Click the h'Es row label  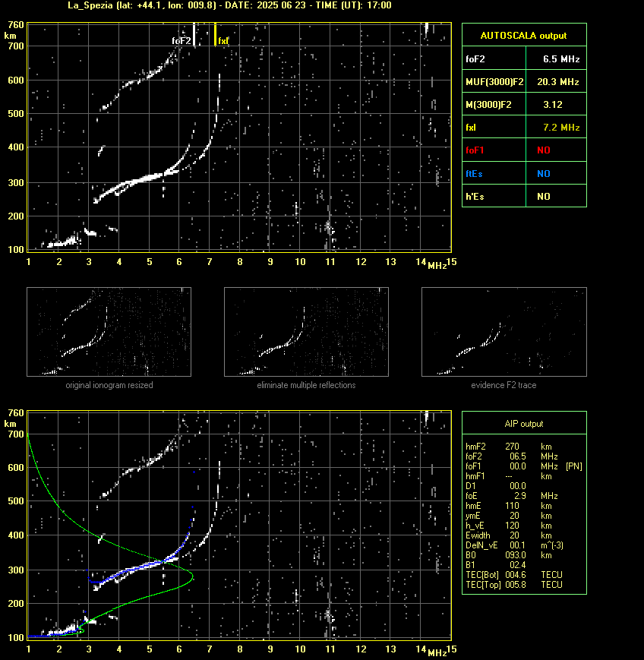click(x=475, y=196)
